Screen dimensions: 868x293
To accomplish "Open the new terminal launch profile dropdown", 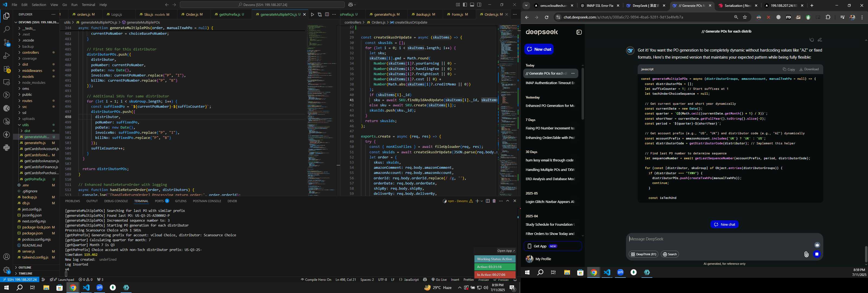I will tap(481, 201).
